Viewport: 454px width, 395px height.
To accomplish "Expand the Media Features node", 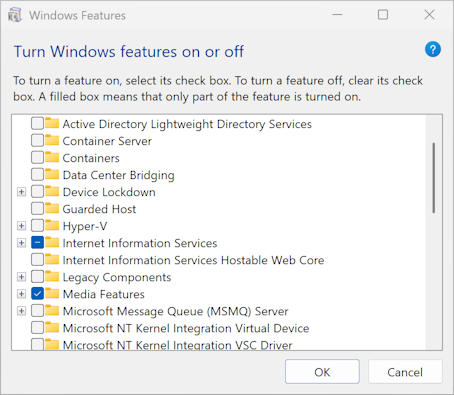I will point(21,294).
